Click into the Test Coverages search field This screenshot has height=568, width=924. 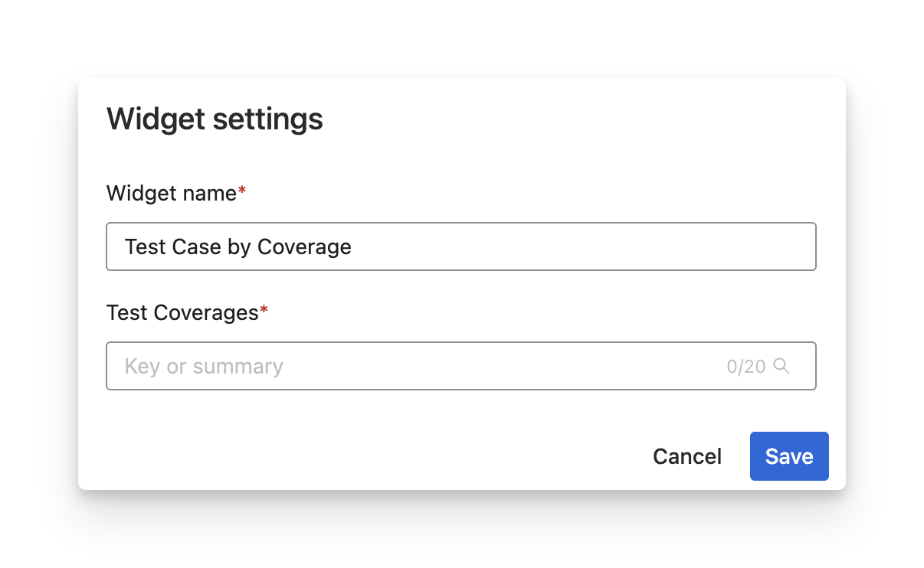pos(460,366)
